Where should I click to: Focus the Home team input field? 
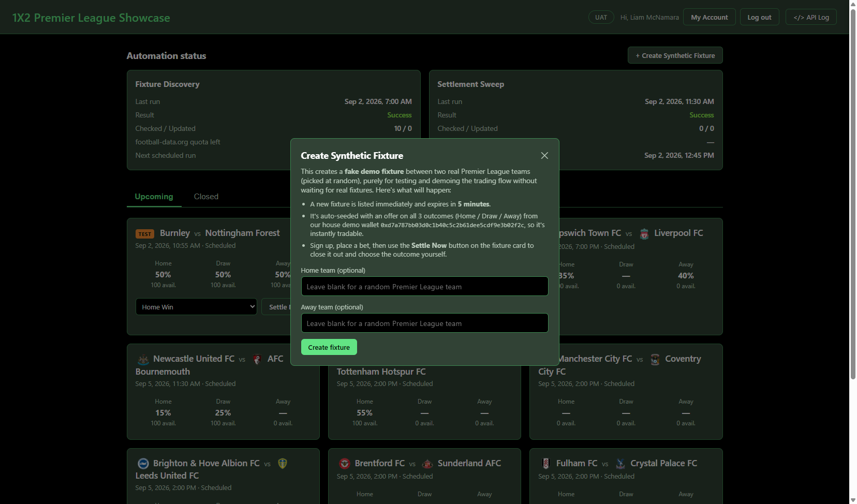coord(424,286)
